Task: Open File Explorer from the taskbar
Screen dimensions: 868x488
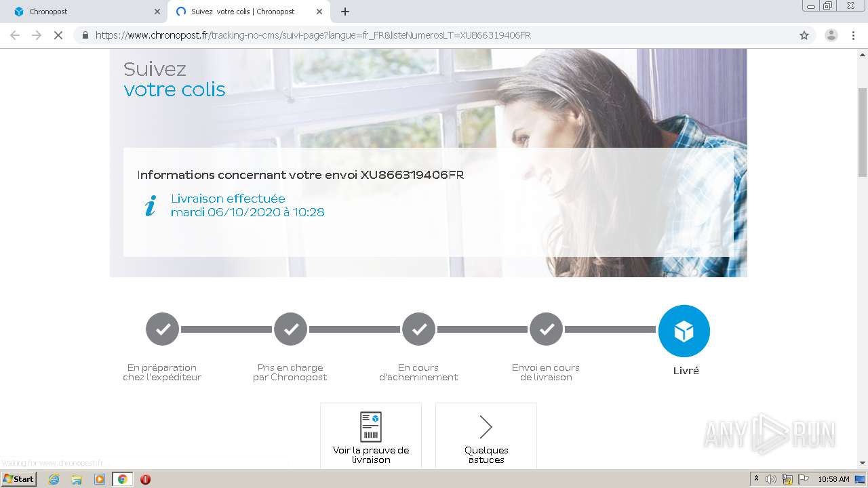Action: tap(77, 479)
